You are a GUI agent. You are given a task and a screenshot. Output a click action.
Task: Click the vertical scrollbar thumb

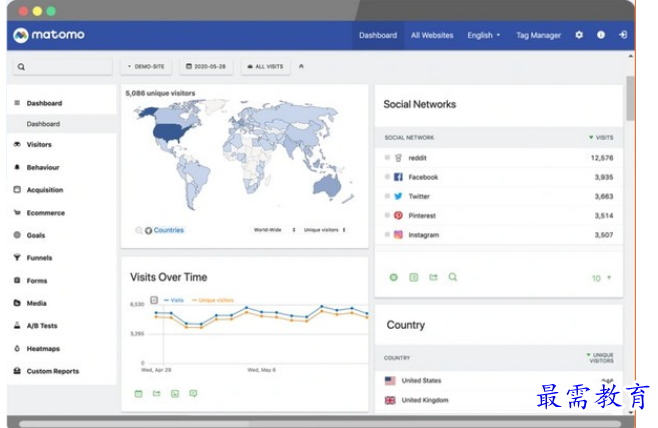tap(630, 98)
